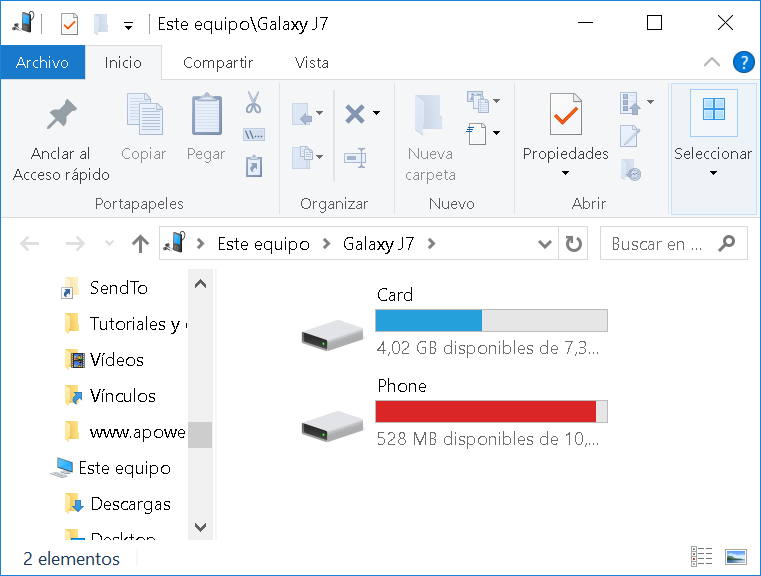Click the red X delete icon

tap(355, 114)
